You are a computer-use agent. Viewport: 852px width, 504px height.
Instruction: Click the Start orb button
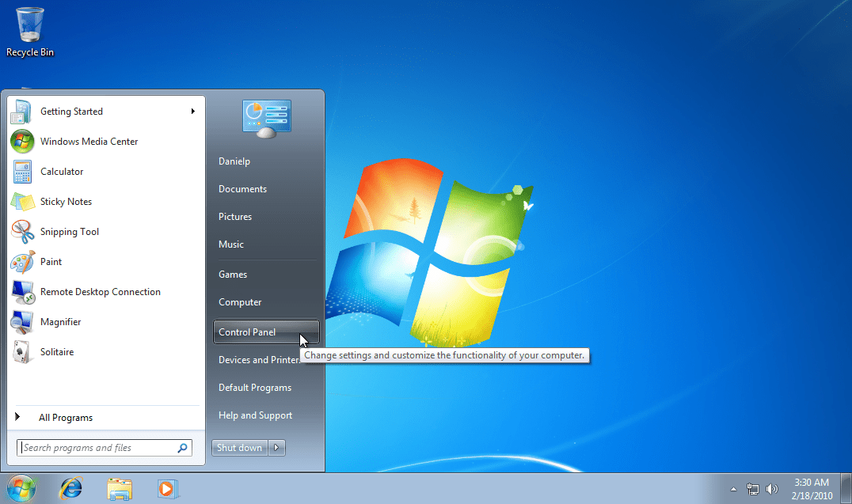pos(21,489)
